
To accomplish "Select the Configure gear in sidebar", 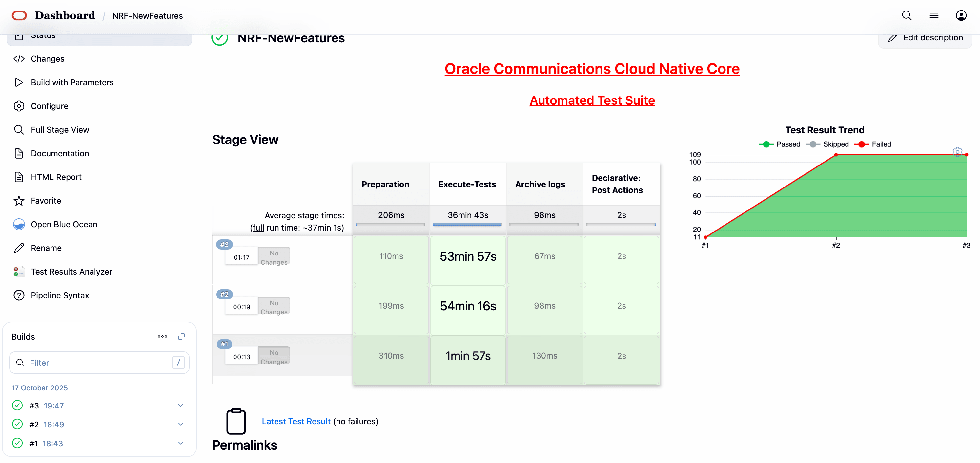I will [x=50, y=106].
